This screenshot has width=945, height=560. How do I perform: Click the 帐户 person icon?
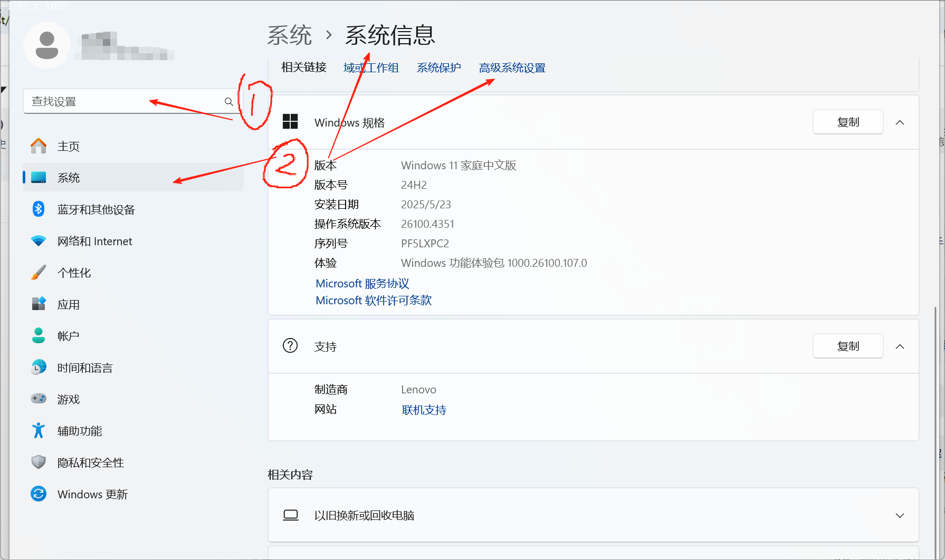coord(39,336)
